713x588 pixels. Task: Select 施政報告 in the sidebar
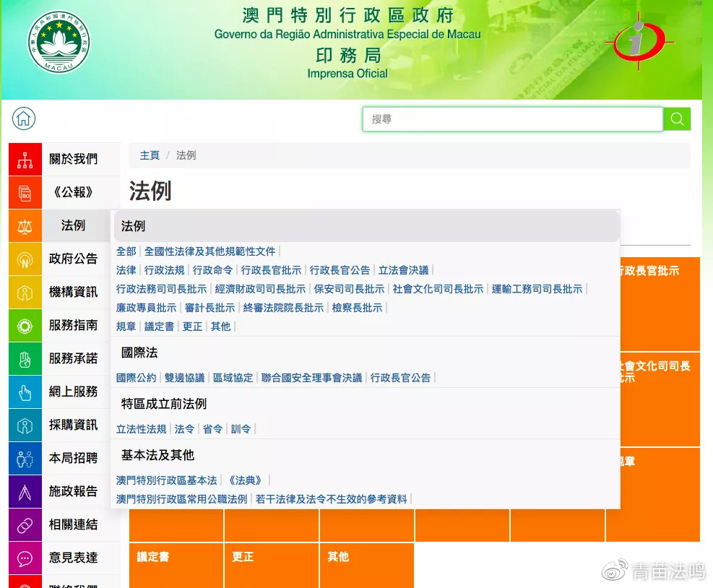pos(73,492)
